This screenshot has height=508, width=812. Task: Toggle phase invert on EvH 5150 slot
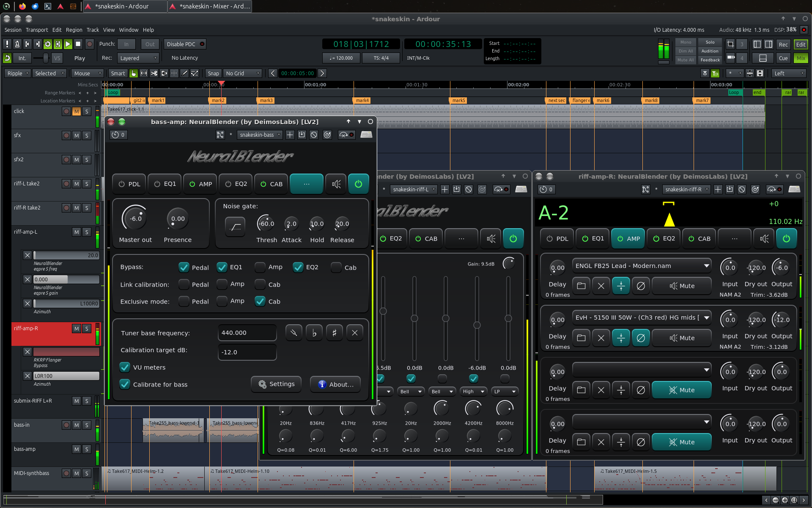point(641,338)
